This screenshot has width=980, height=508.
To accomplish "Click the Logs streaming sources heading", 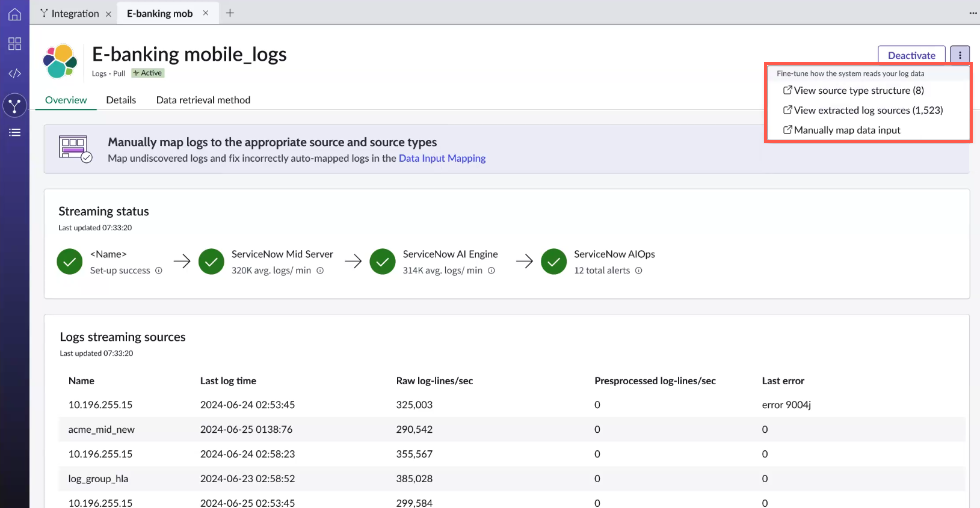I will 123,337.
